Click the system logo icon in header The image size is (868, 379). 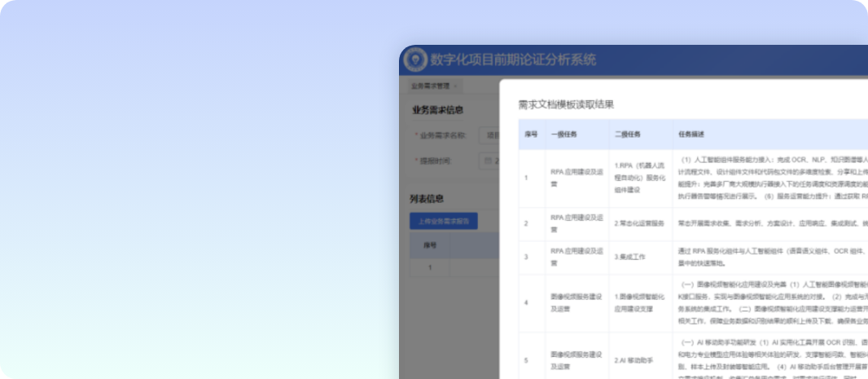pos(415,60)
